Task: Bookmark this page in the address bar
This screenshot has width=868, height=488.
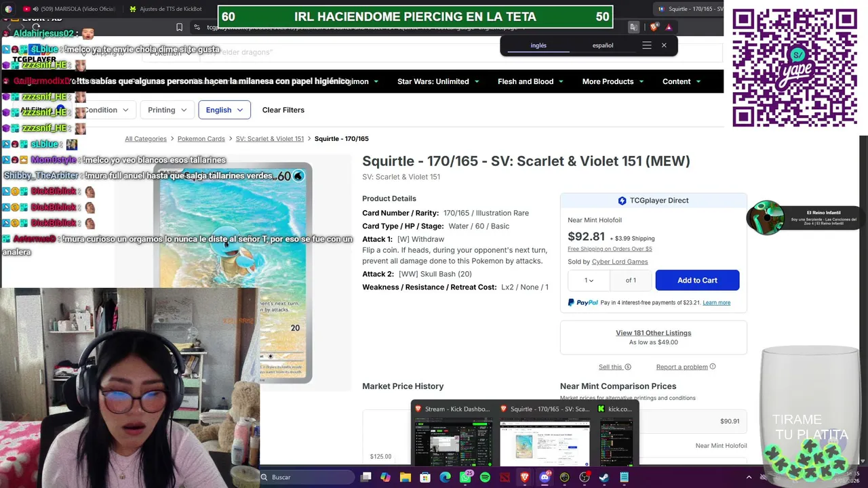Action: click(179, 27)
